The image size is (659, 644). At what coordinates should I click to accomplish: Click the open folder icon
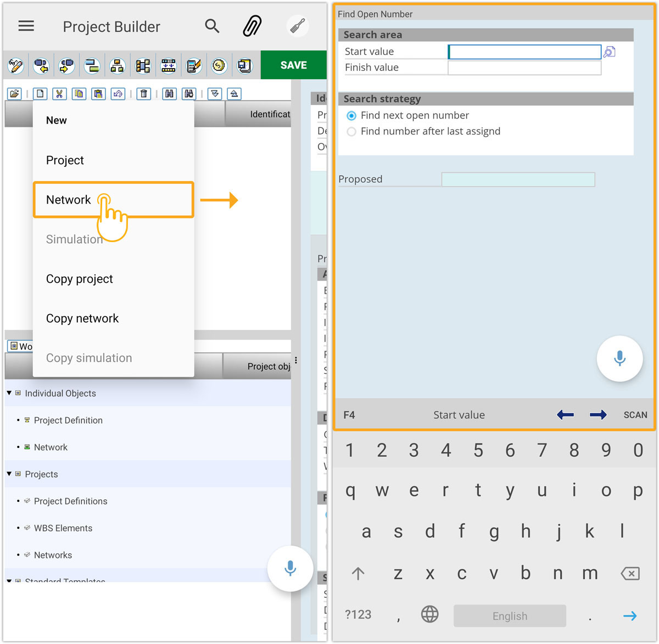(x=14, y=94)
